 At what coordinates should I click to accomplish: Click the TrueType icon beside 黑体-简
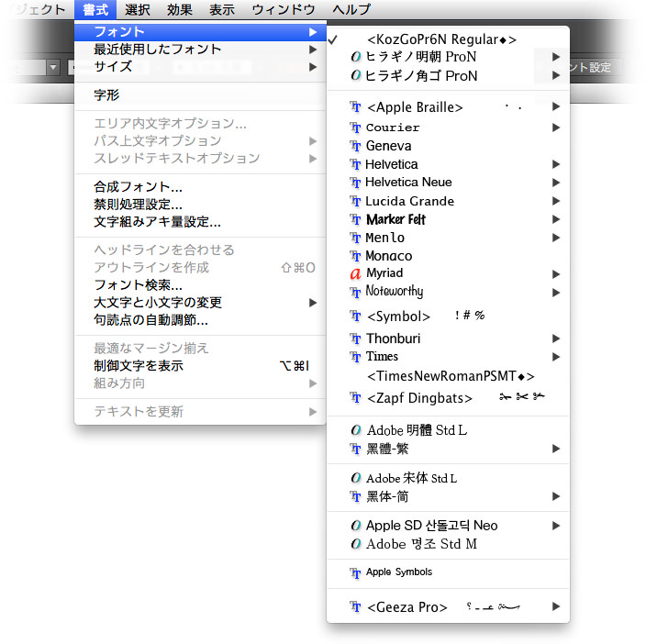355,496
